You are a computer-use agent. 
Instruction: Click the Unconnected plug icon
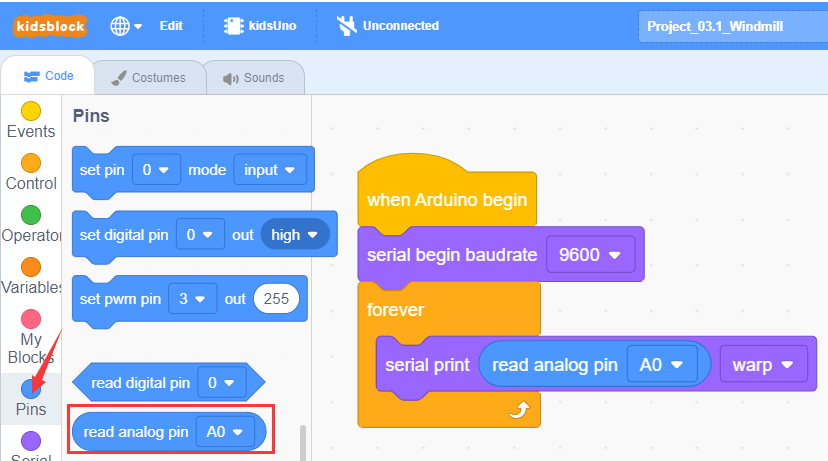tap(346, 25)
